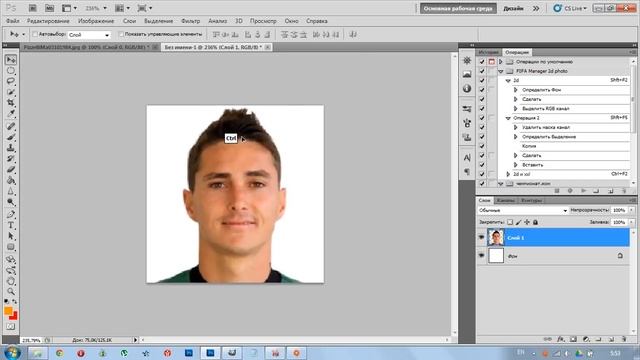Open the Info panel from the dock
This screenshot has width=640, height=360.
pos(467,88)
